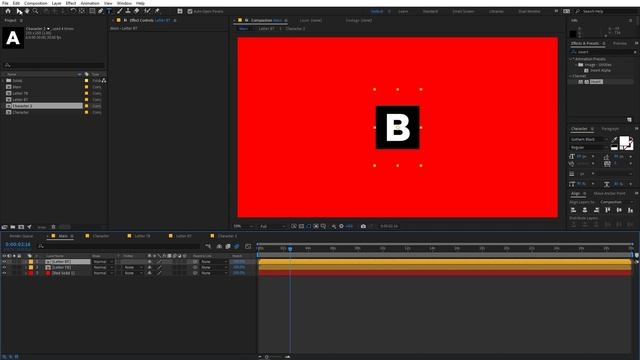Select the Invert effect in Effects & Presets
Image resolution: width=640 pixels, height=360 pixels.
click(596, 82)
